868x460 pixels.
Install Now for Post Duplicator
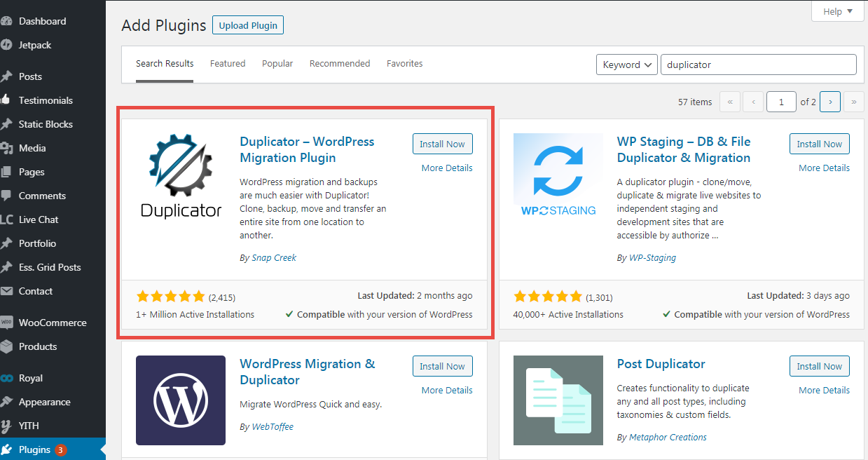coord(820,366)
